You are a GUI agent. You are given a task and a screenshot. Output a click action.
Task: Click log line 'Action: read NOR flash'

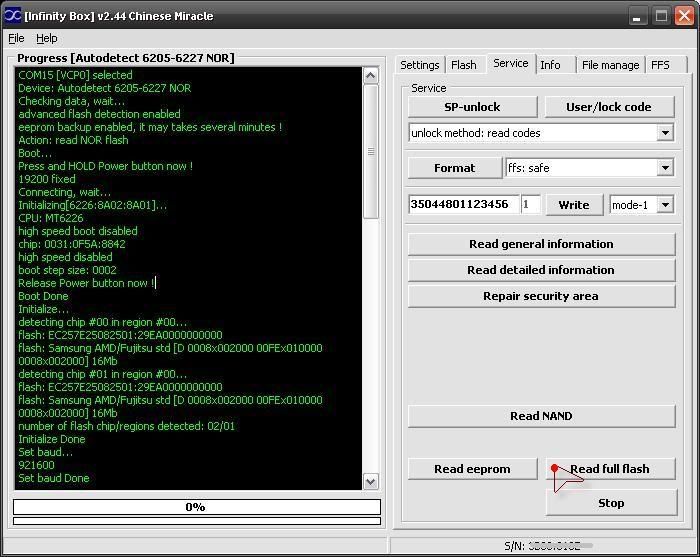73,140
